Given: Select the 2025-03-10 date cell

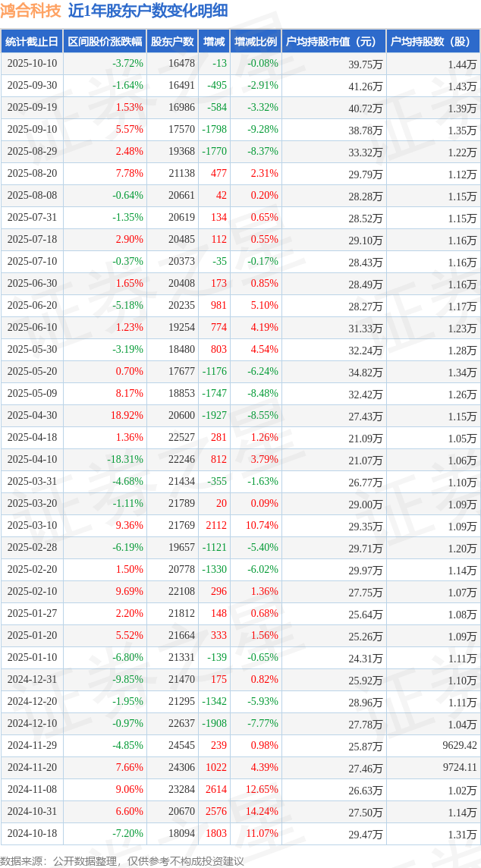Looking at the screenshot, I should coord(32,526).
